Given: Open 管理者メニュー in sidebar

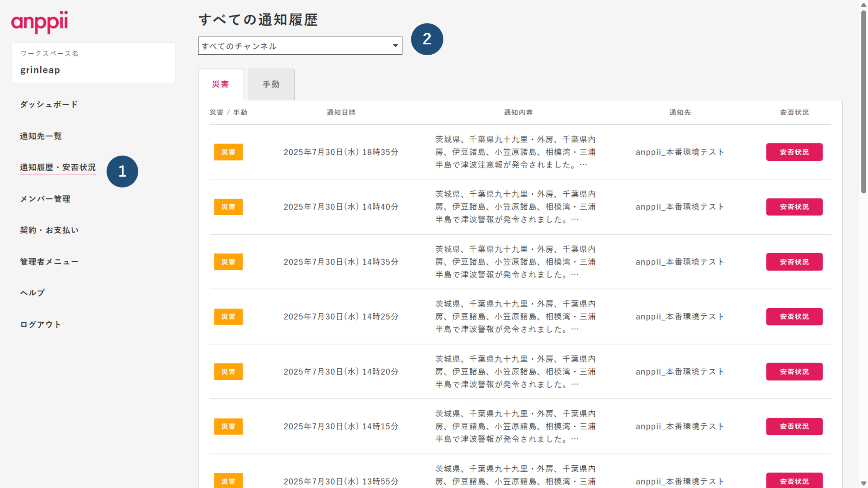Looking at the screenshot, I should (50, 261).
